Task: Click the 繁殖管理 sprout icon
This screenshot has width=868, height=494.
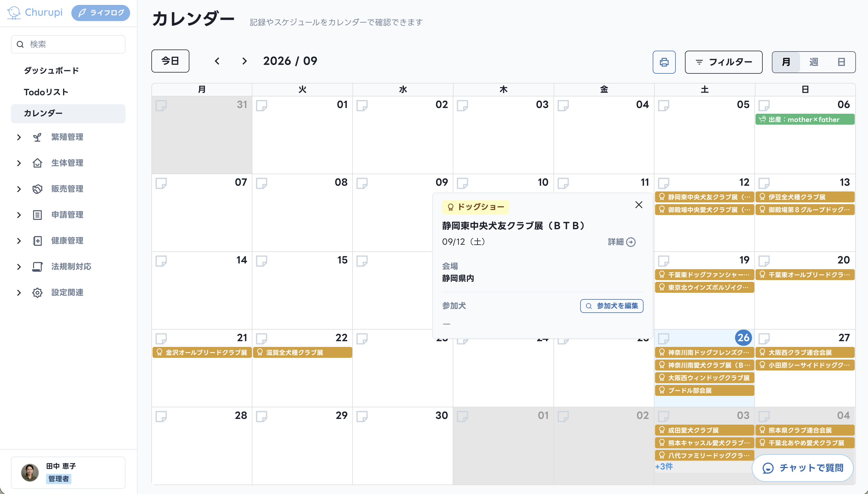Action: pos(37,137)
